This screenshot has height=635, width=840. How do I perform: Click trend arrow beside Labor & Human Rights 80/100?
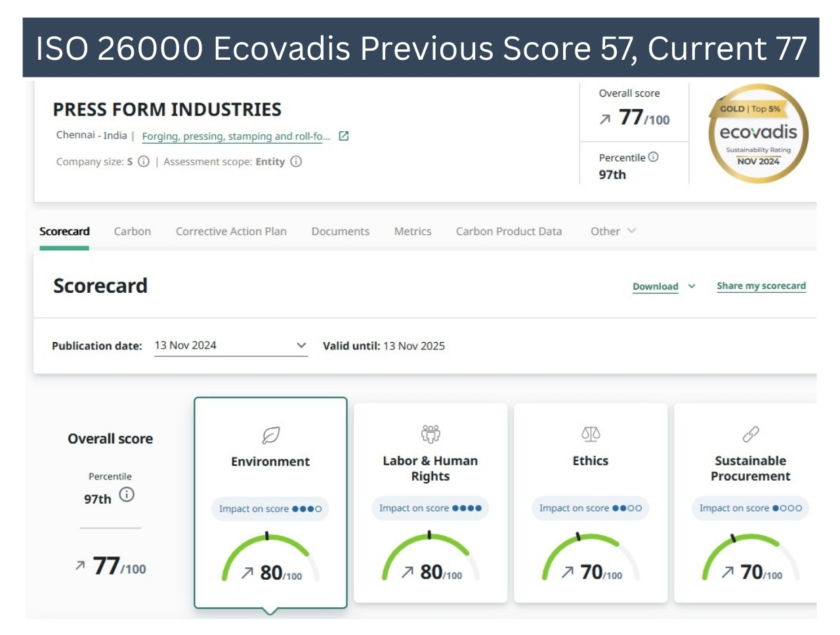pyautogui.click(x=407, y=573)
